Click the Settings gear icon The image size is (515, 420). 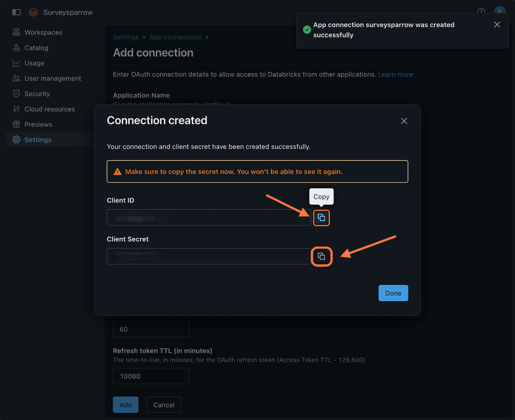pos(16,140)
